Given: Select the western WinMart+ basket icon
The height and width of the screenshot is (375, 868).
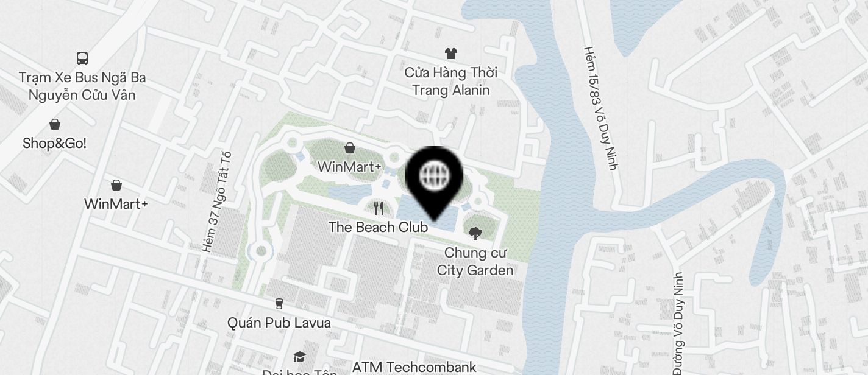Looking at the screenshot, I should (116, 184).
